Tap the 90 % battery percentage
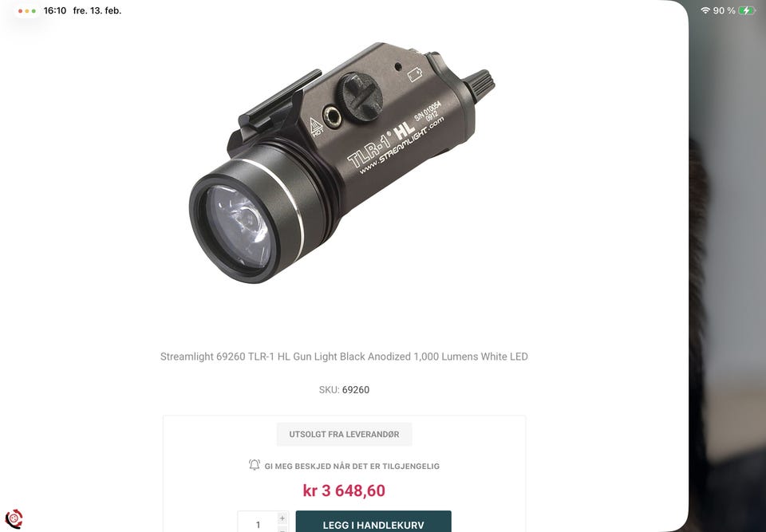The height and width of the screenshot is (532, 766). tap(724, 10)
